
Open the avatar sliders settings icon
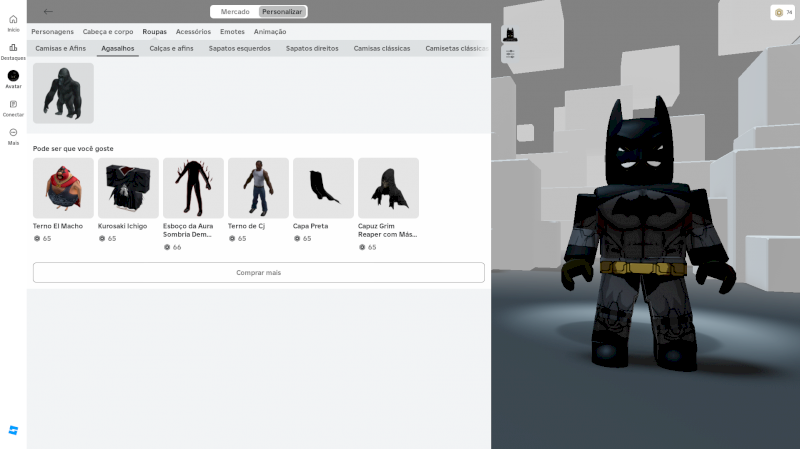[x=510, y=55]
